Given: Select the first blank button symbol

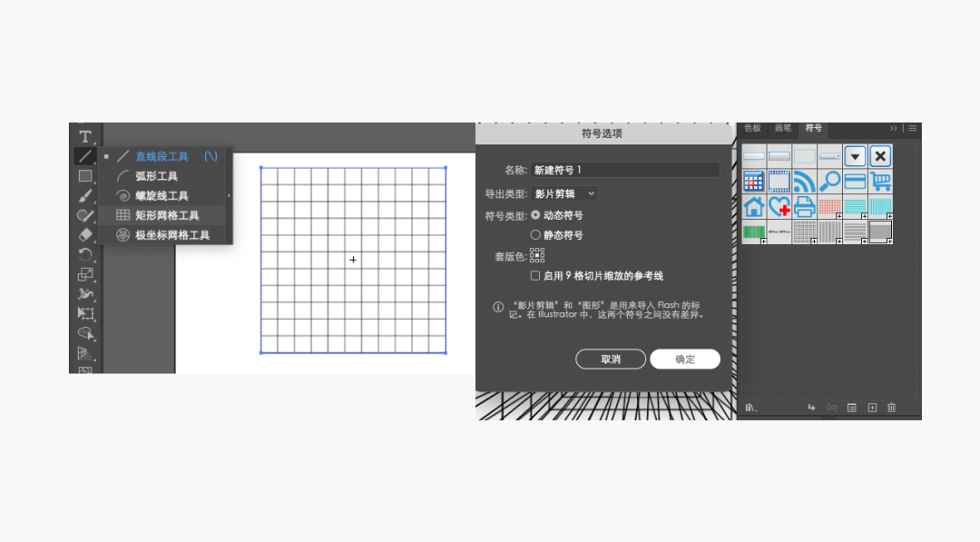Looking at the screenshot, I should (754, 156).
